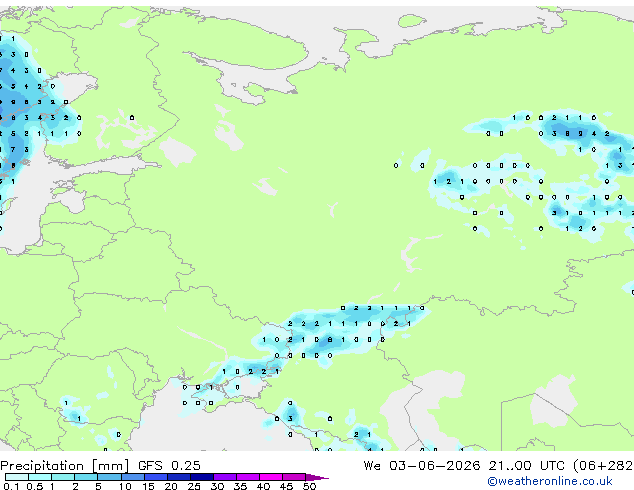Click the 'GFS 0.25' model label
Viewport: 634px width, 490px height.
pyautogui.click(x=169, y=465)
